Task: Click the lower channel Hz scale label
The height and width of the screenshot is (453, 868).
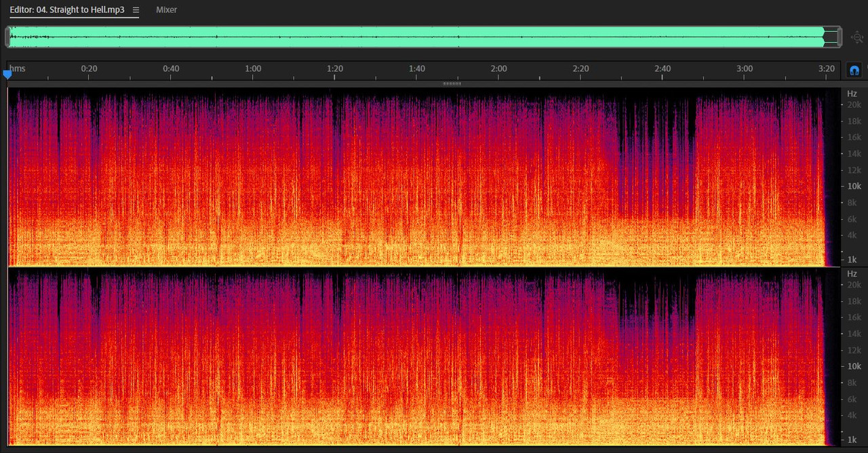Action: coord(852,273)
